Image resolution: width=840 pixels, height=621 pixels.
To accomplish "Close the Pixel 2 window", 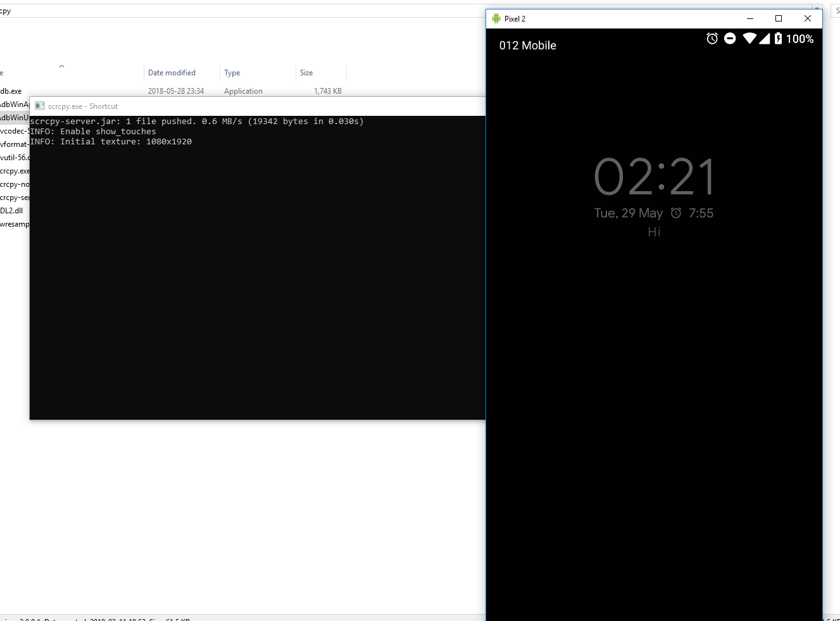I will [x=808, y=18].
